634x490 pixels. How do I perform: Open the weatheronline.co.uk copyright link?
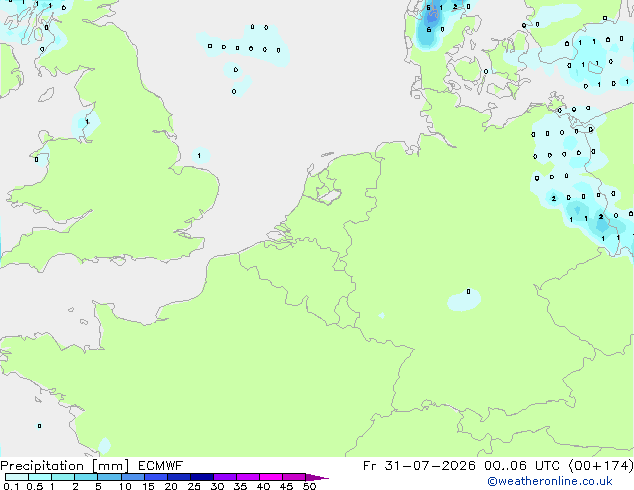(550, 481)
